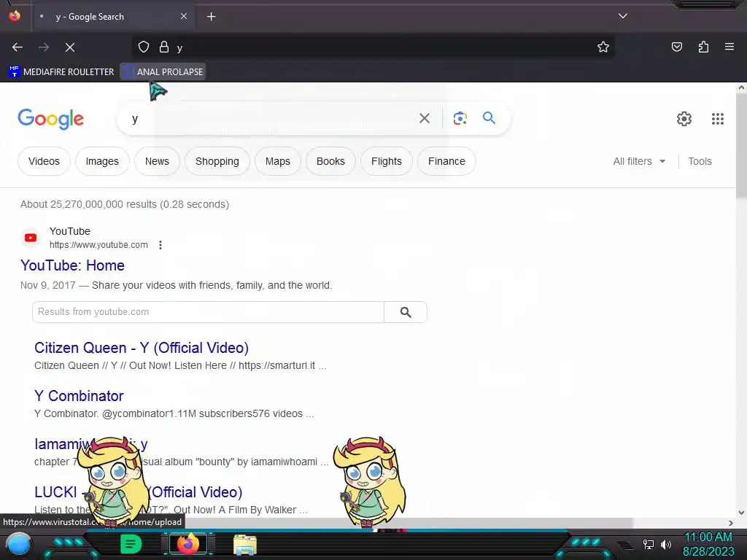Screen dimensions: 747x560
Task: Open File Explorer from taskbar
Action: tap(245, 545)
